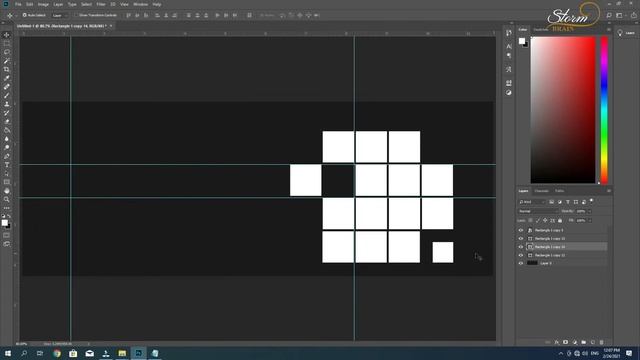Open the layer Kind filter dropdown
This screenshot has width=640, height=360.
tap(532, 202)
